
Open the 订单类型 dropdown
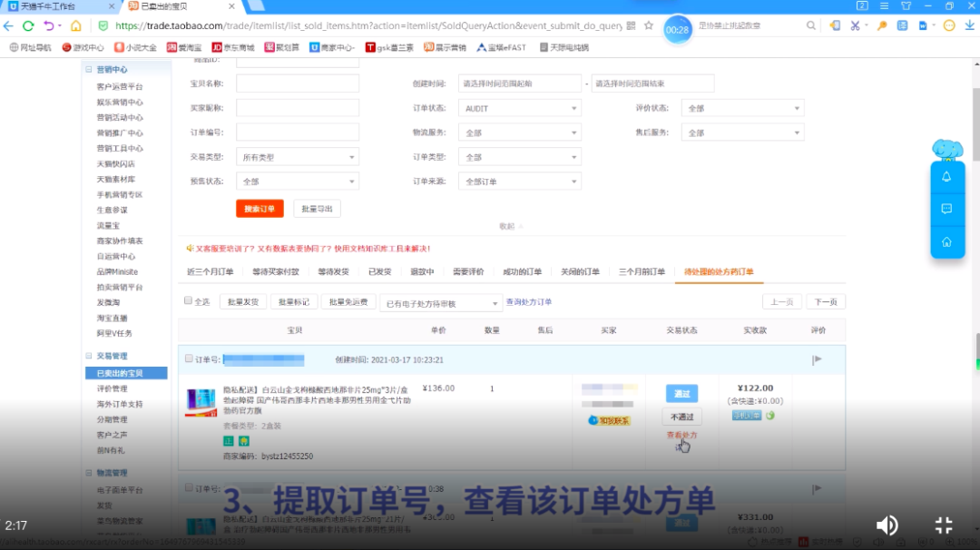point(520,157)
